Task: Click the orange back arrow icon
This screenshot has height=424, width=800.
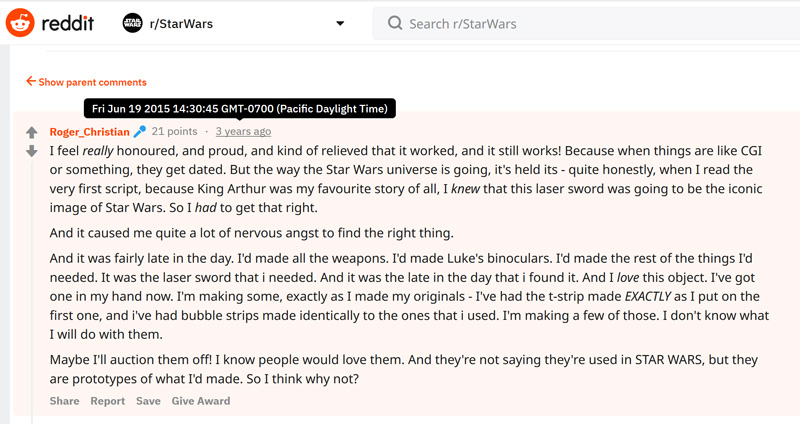Action: (x=31, y=81)
